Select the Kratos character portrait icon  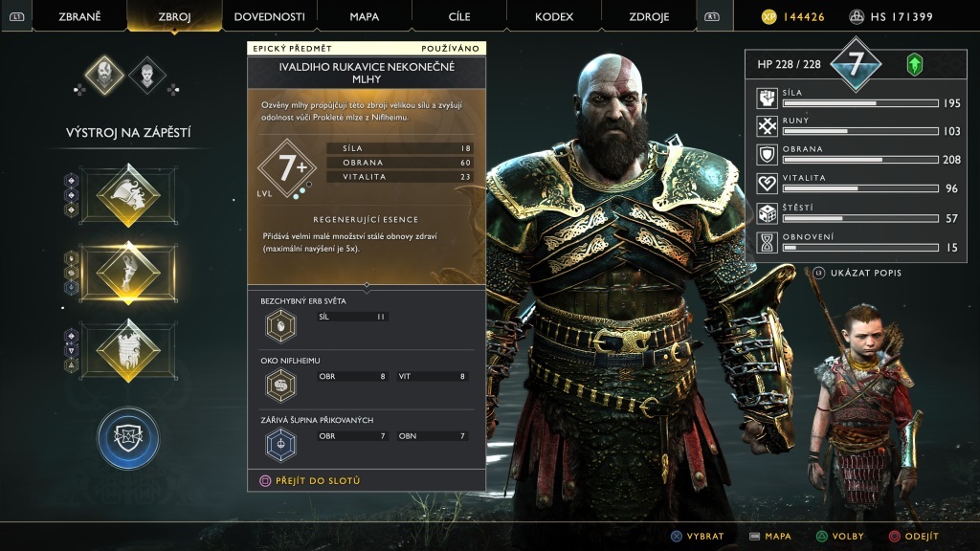point(104,75)
